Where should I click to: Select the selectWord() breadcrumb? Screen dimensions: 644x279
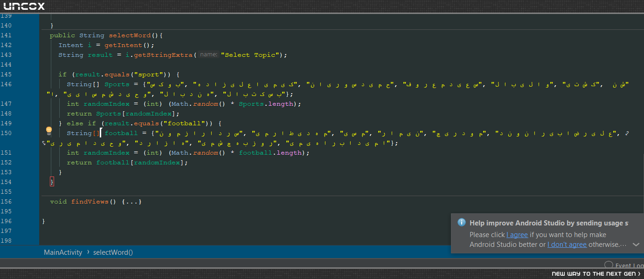pos(113,252)
